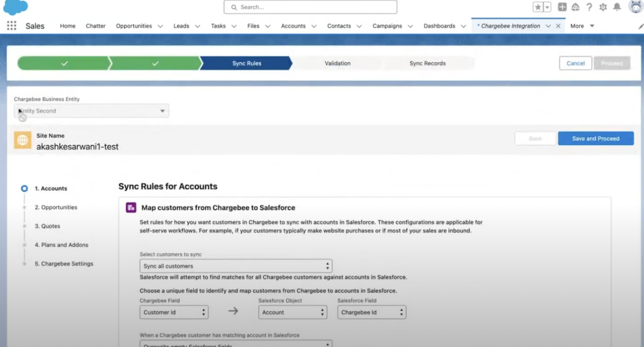Image resolution: width=644 pixels, height=347 pixels.
Task: Close the Chargebee Integration tab
Action: [558, 26]
